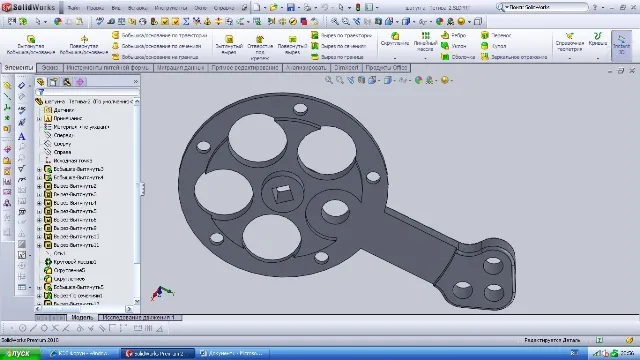
Task: Open the Linear Pattern tool
Action: tap(425, 36)
